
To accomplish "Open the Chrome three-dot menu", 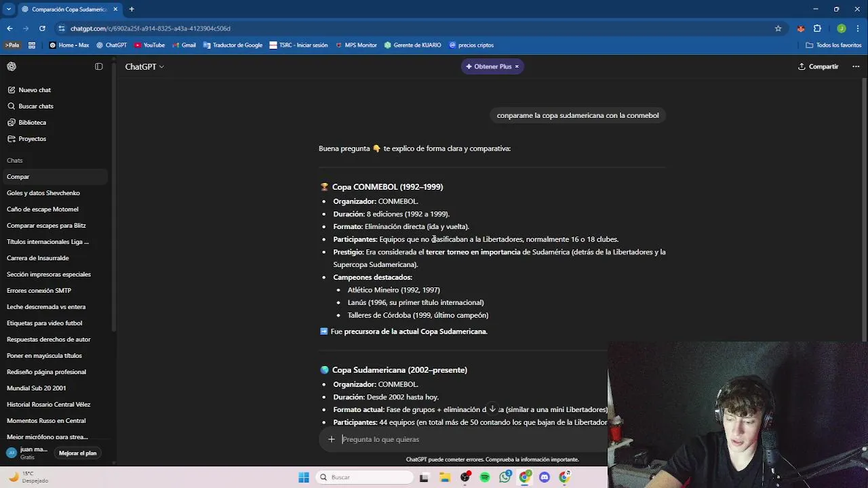I will click(858, 28).
